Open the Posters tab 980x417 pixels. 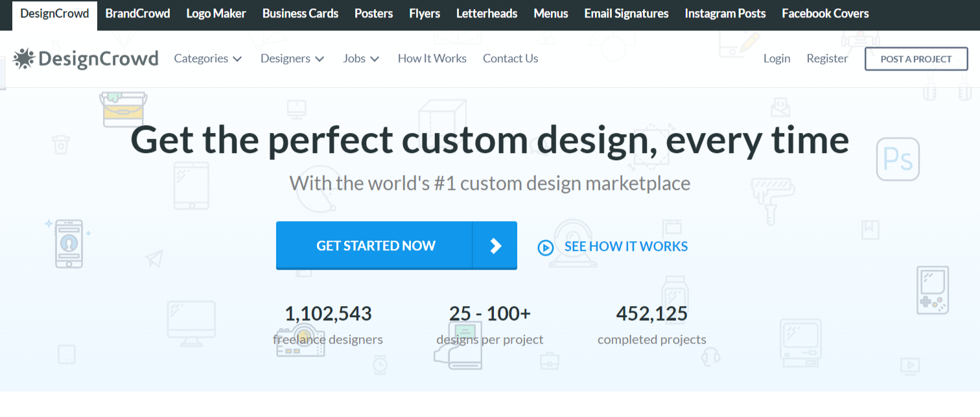coord(373,13)
